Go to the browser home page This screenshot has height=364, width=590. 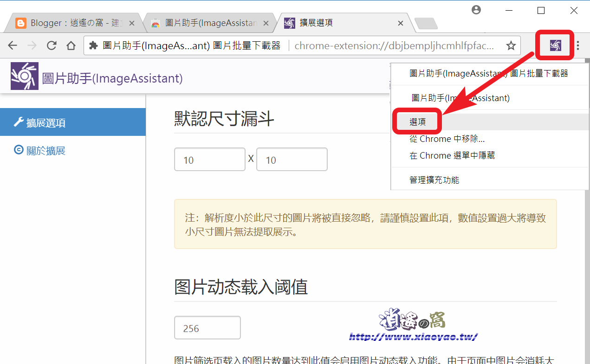coord(71,45)
